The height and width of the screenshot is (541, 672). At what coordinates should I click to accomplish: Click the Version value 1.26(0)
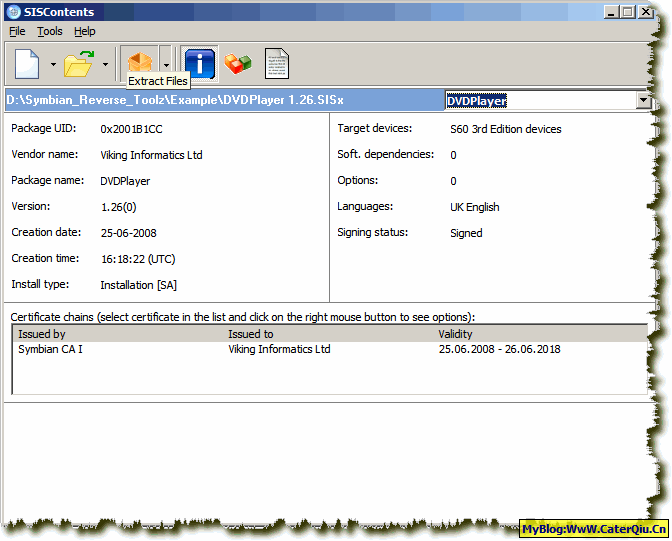pos(119,207)
